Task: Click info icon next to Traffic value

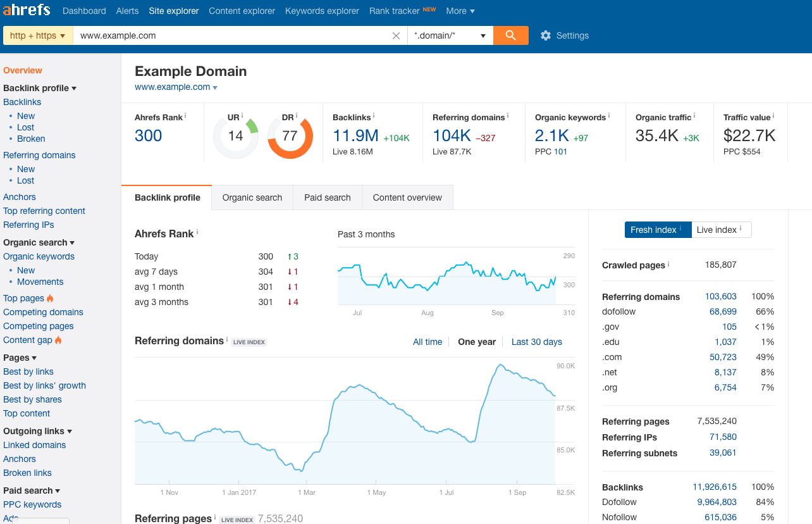Action: point(773,116)
